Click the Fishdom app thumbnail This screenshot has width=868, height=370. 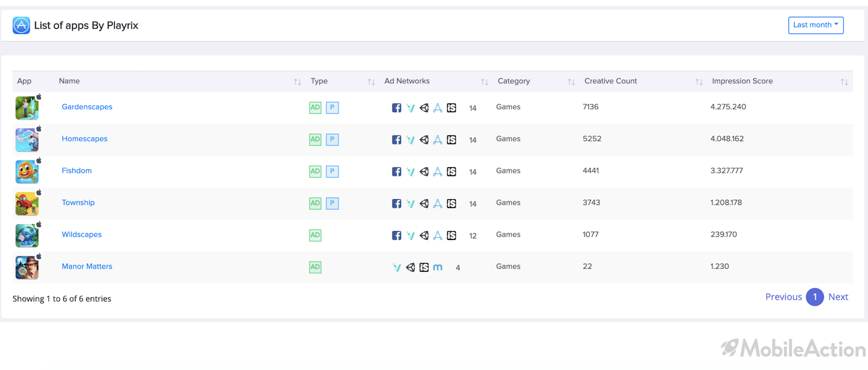point(27,172)
